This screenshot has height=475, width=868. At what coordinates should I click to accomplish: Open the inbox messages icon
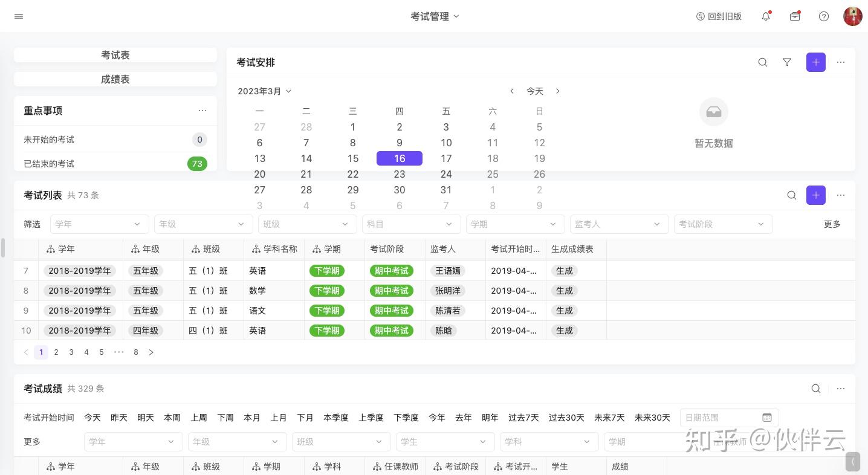795,16
